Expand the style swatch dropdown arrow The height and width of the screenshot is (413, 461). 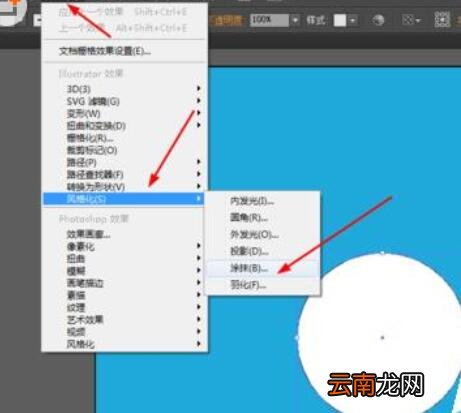[352, 21]
